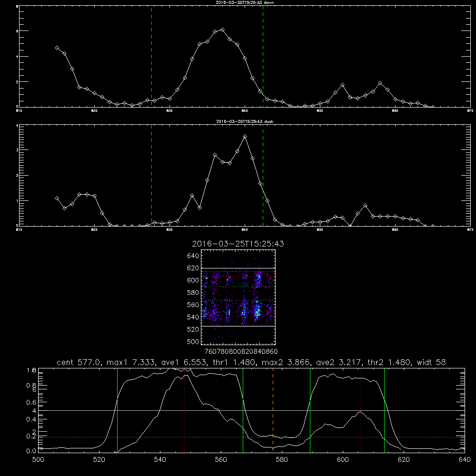Viewport: 476px width, 476px height.
Task: Click bottom plot x-axis label "540"
Action: (160, 459)
